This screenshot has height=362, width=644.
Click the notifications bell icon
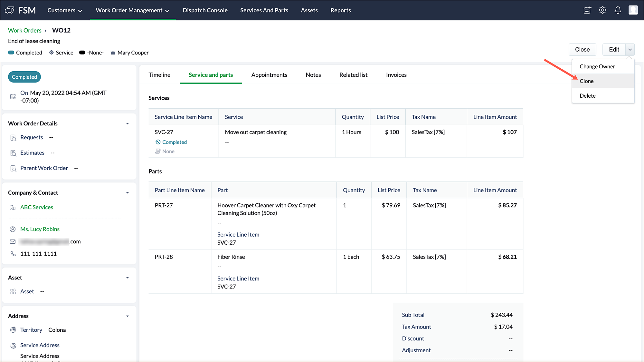pyautogui.click(x=618, y=10)
